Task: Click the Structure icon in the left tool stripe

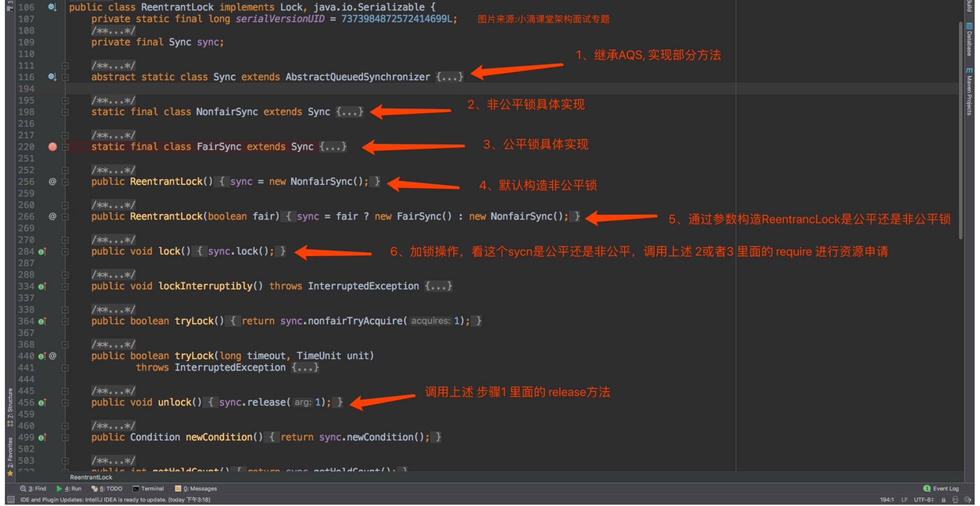Action: pos(10,423)
